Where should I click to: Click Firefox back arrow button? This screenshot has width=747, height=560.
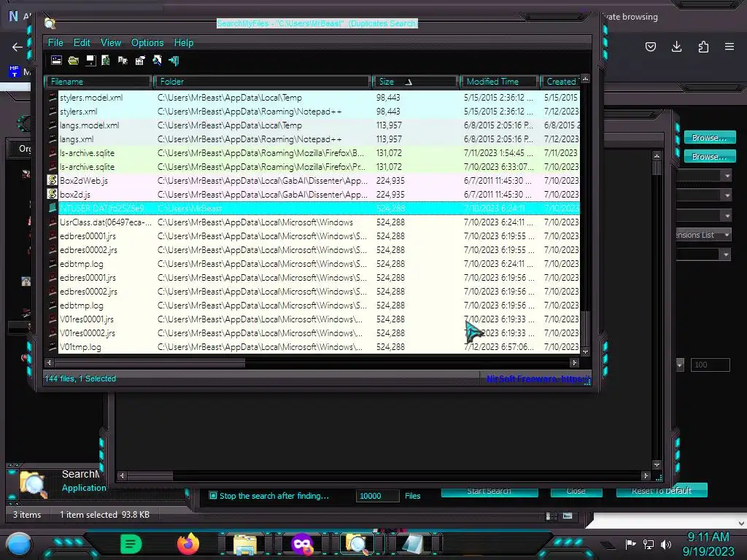pyautogui.click(x=18, y=47)
